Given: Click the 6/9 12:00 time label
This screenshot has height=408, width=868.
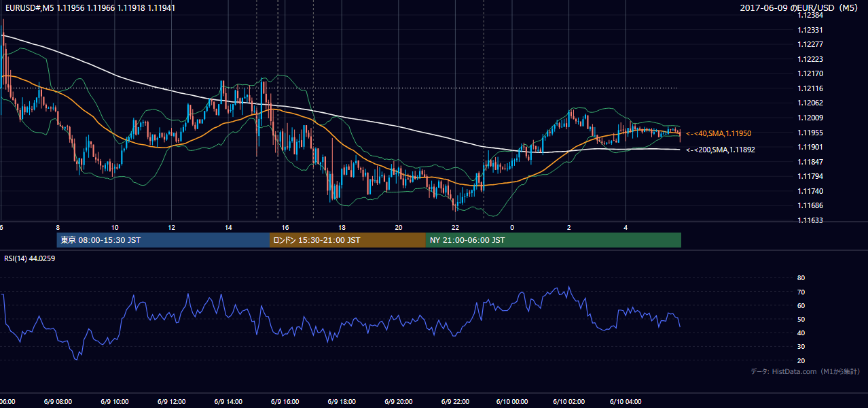Looking at the screenshot, I should pos(170,402).
